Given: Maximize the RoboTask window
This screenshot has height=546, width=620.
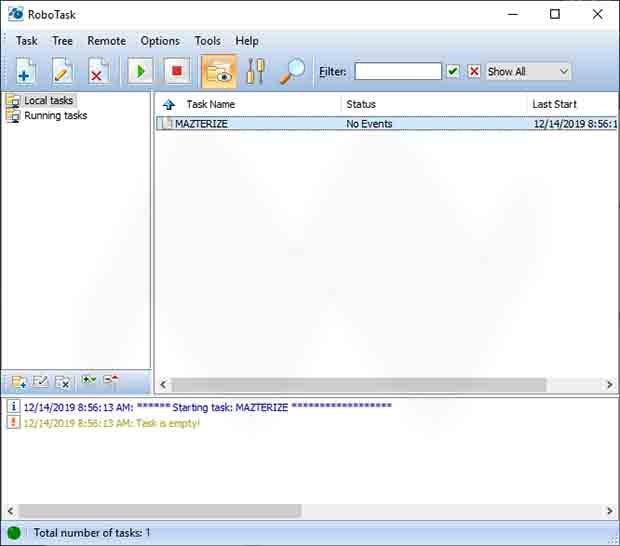Looking at the screenshot, I should pos(555,14).
